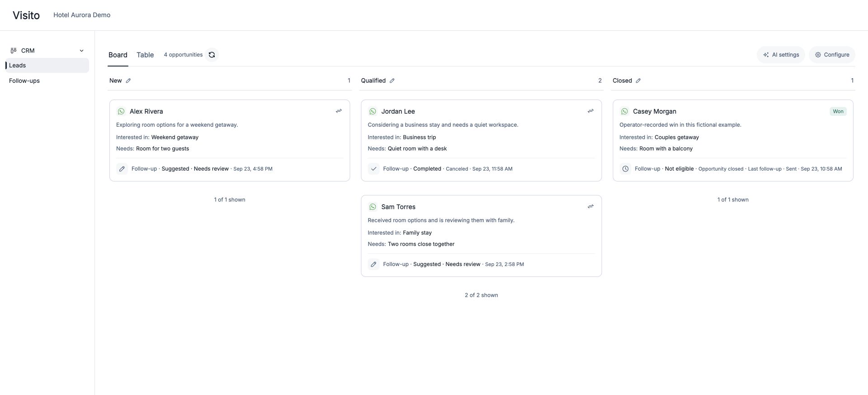The height and width of the screenshot is (395, 868).
Task: Open AI settings
Action: pyautogui.click(x=781, y=55)
